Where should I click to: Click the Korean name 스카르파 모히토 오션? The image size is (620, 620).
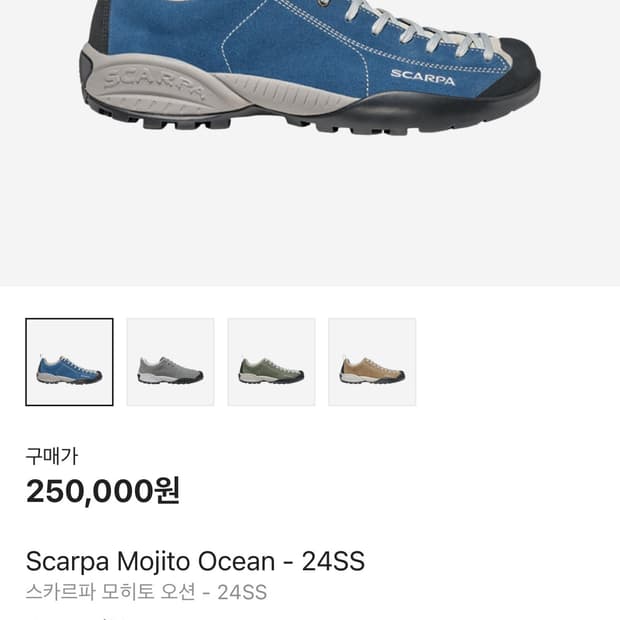click(111, 592)
